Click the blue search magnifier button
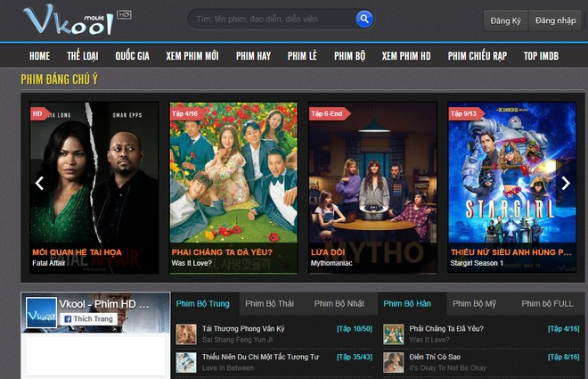The image size is (588, 379). pyautogui.click(x=364, y=19)
